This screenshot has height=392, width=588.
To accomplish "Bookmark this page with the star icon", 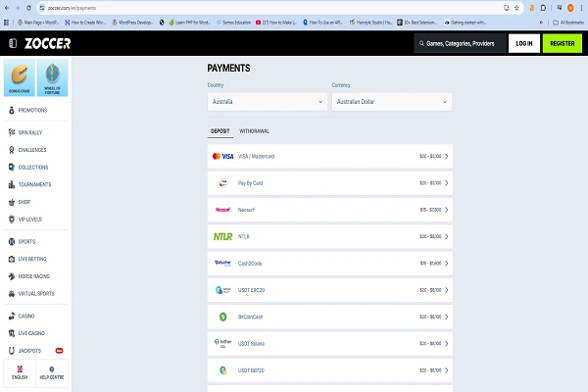I will 516,8.
